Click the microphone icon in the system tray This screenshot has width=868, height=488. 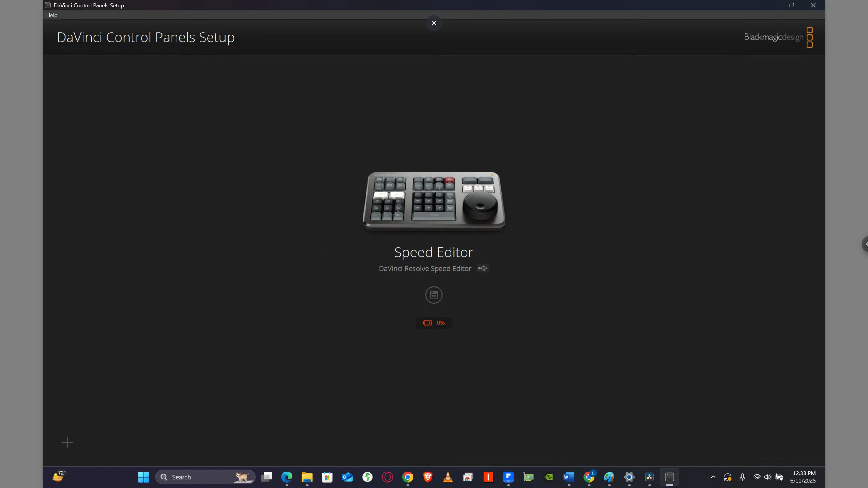click(742, 477)
